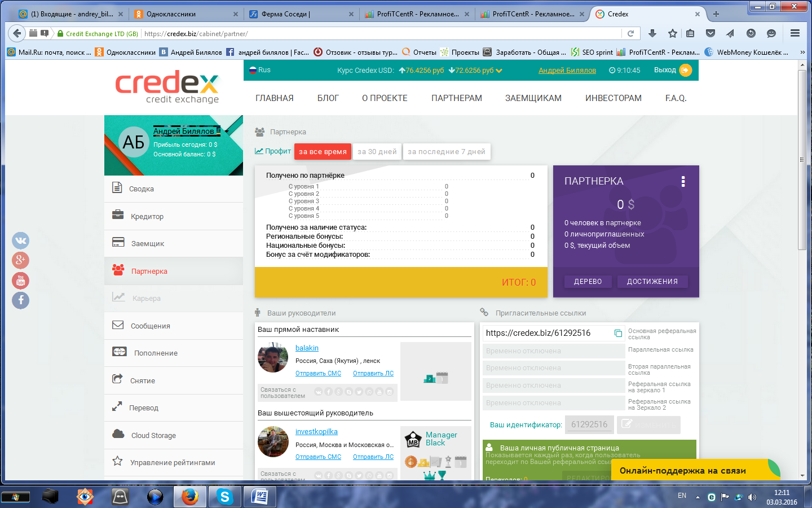Copy the main referral link via copy icon
Screen dimensions: 812x508
(618, 333)
